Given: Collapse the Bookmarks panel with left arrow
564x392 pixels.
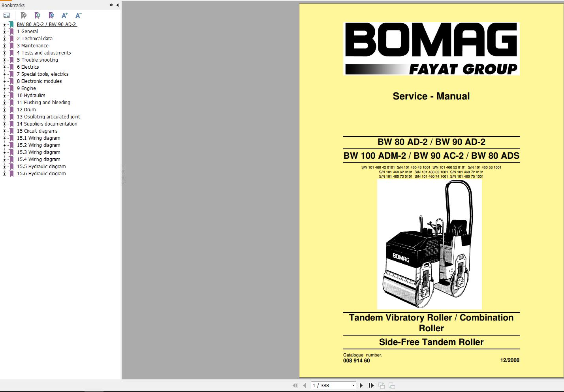Looking at the screenshot, I should pos(117,5).
